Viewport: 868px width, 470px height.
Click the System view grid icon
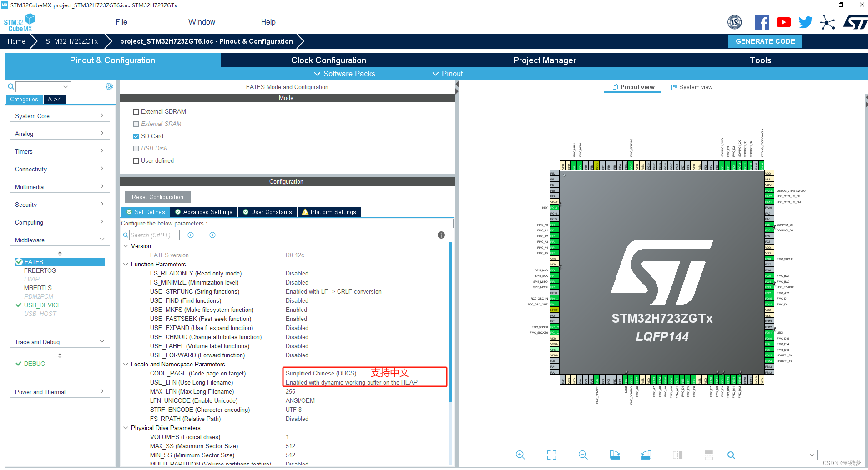(x=674, y=86)
